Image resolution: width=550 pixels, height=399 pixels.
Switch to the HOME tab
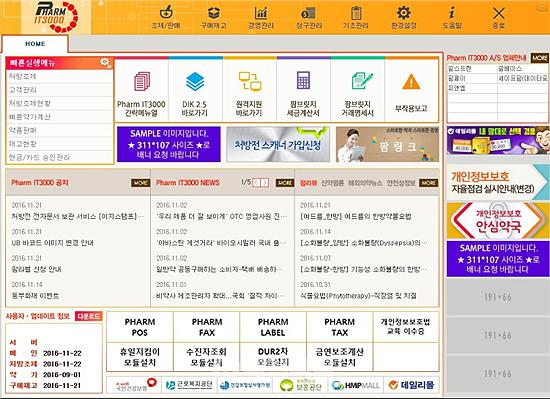click(x=35, y=44)
